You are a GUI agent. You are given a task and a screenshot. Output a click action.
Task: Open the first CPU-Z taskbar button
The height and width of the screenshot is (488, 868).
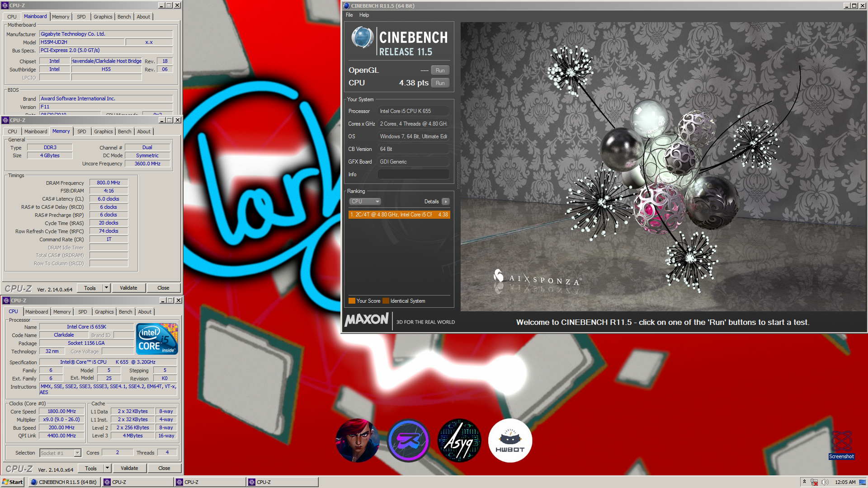137,482
